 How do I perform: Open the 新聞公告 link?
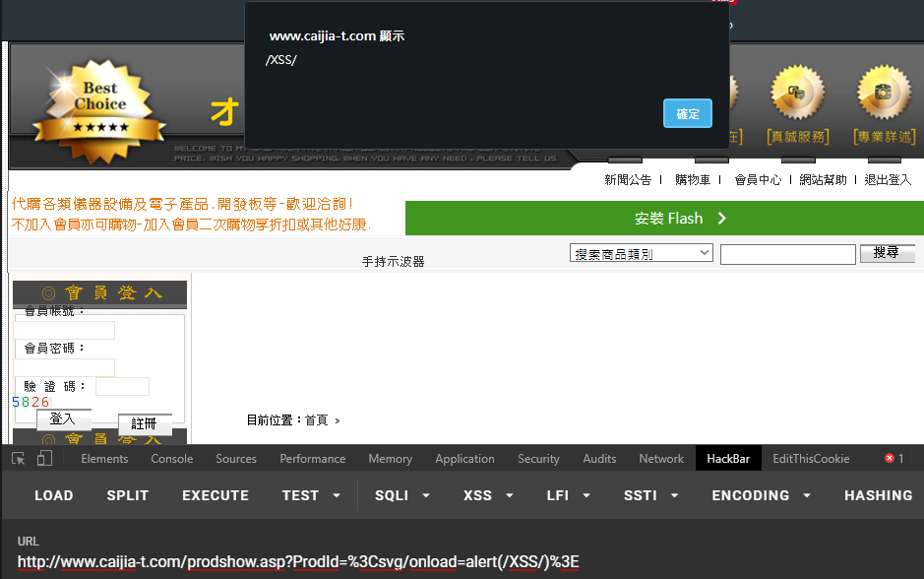tap(628, 180)
